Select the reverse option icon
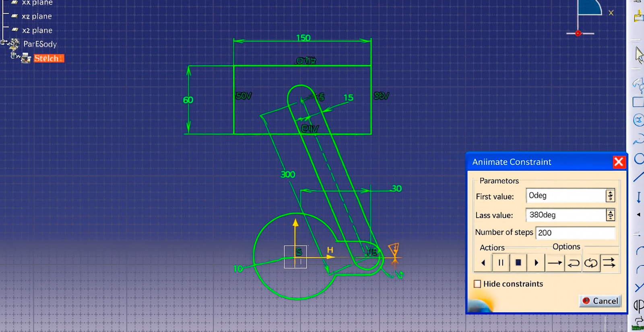Image resolution: width=644 pixels, height=332 pixels. click(573, 263)
